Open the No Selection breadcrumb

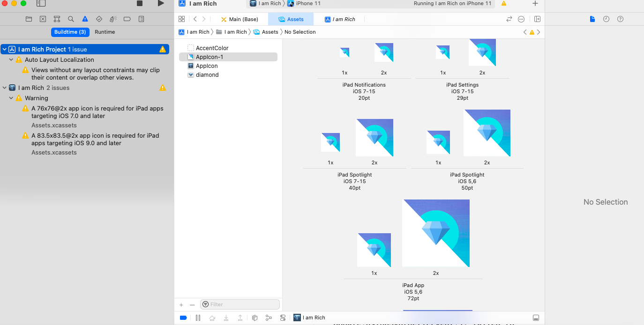point(300,32)
